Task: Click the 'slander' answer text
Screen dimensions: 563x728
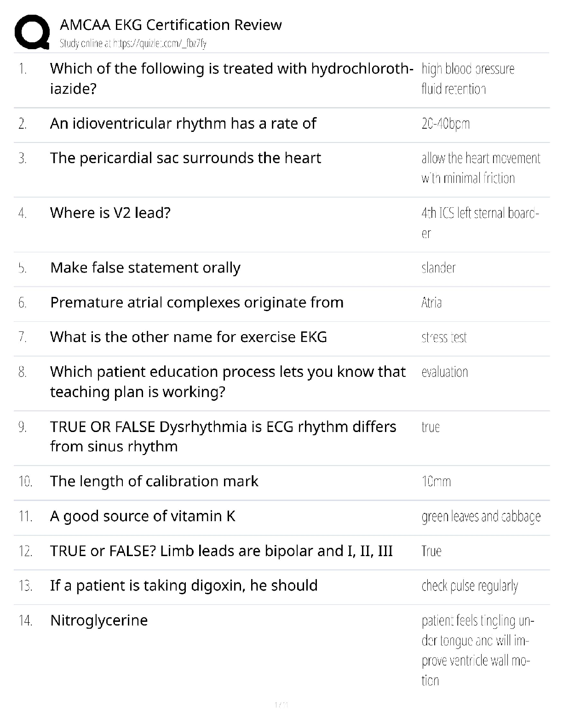Action: tap(438, 268)
